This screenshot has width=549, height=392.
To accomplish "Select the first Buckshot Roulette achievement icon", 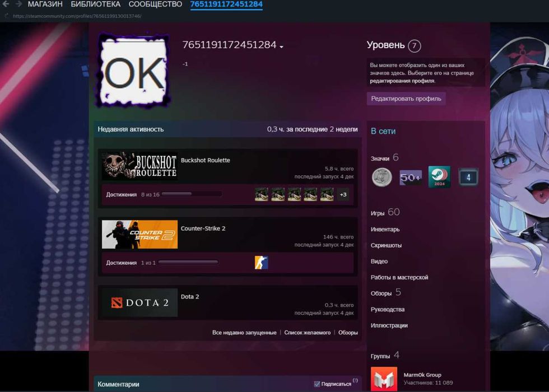I will coord(262,194).
